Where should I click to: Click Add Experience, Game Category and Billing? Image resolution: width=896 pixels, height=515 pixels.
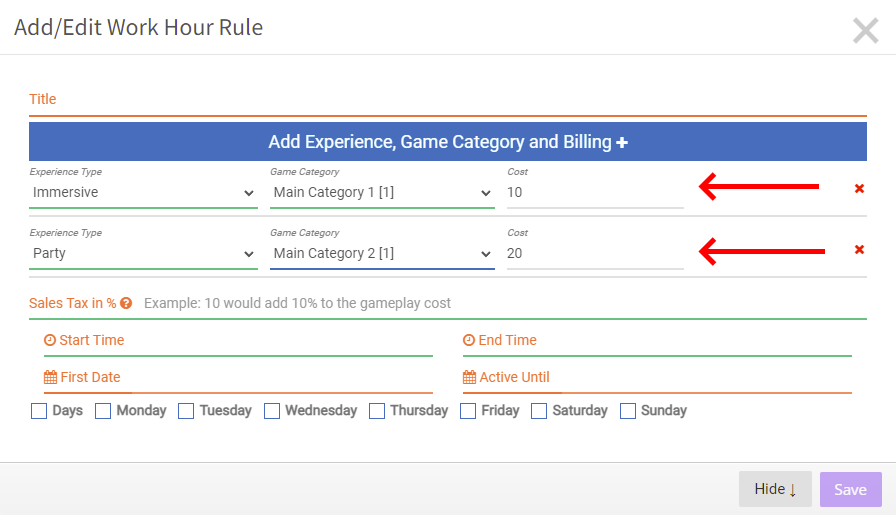(x=448, y=142)
